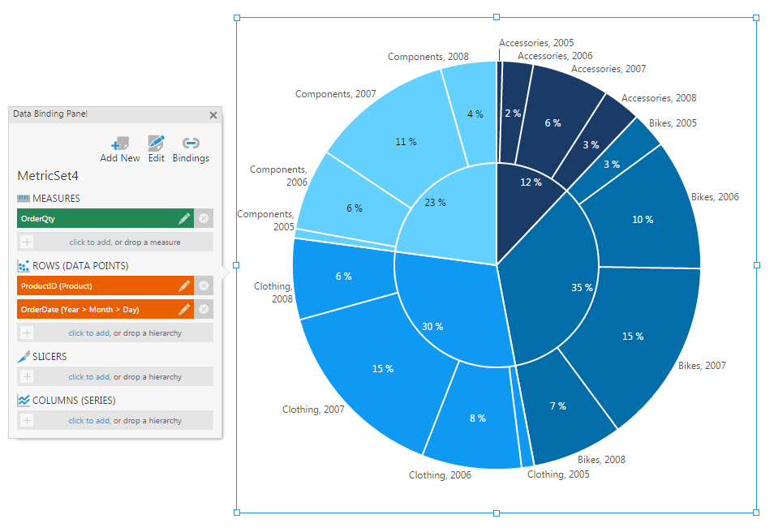
Task: Remove the OrderQty measure
Action: click(x=204, y=218)
